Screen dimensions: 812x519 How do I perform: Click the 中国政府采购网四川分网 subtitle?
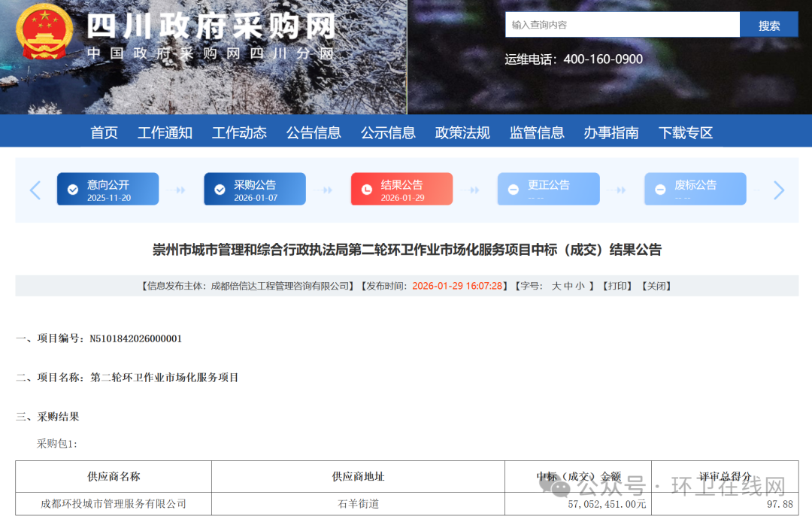coord(211,53)
